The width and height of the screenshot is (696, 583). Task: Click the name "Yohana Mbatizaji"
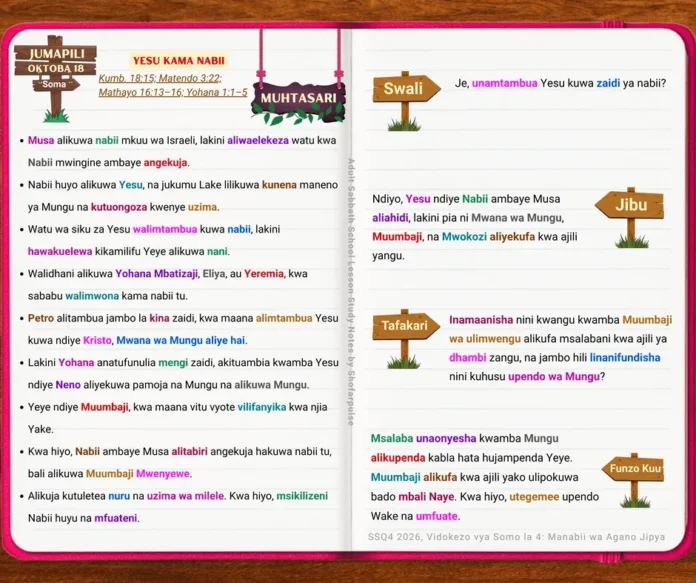[x=157, y=274]
